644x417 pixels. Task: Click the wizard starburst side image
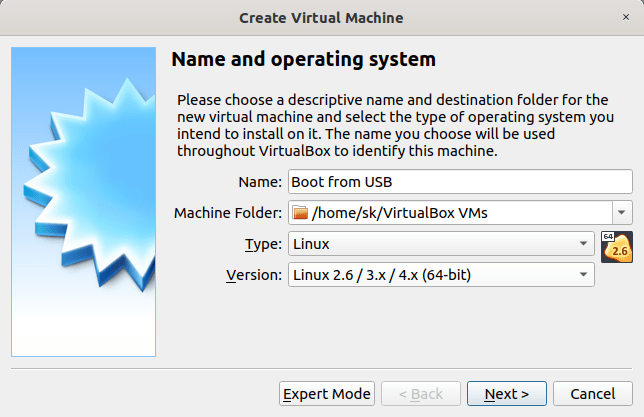click(x=83, y=202)
